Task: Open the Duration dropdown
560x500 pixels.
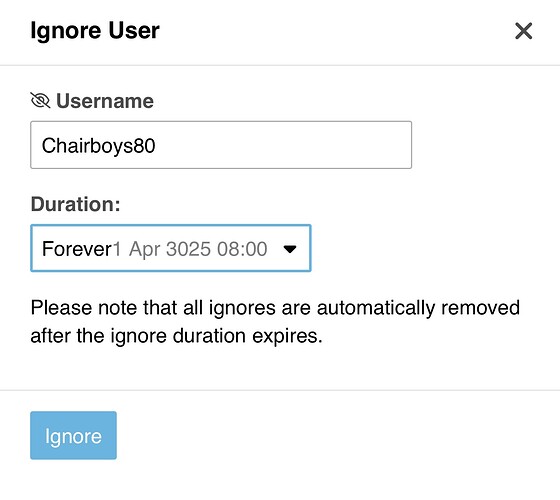Action: 171,248
